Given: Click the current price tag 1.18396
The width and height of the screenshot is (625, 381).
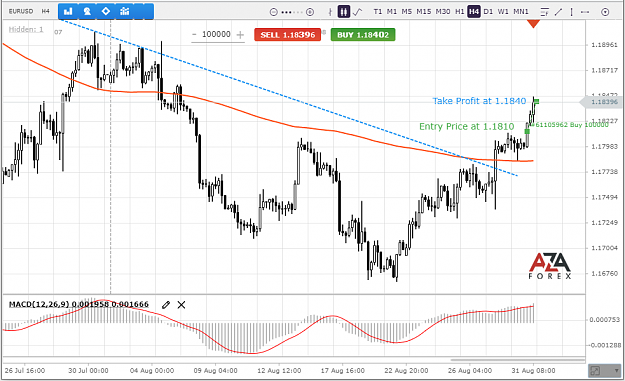Looking at the screenshot, I should 601,102.
